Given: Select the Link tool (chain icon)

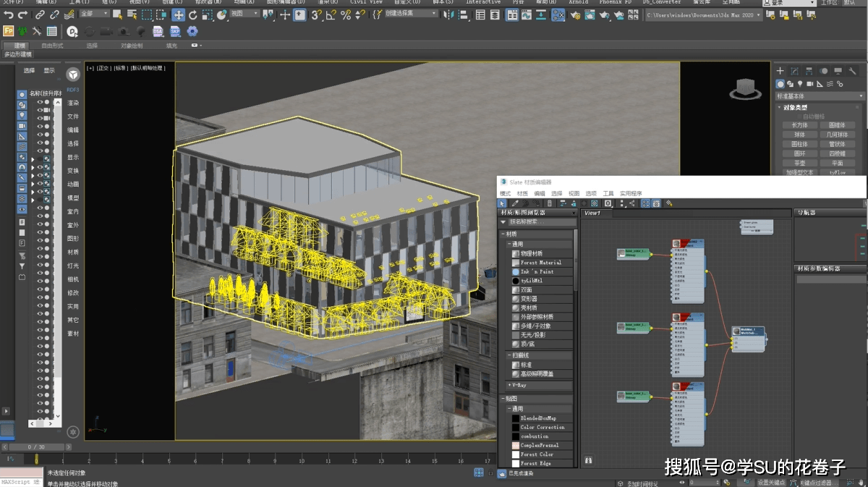Looking at the screenshot, I should pyautogui.click(x=40, y=14).
